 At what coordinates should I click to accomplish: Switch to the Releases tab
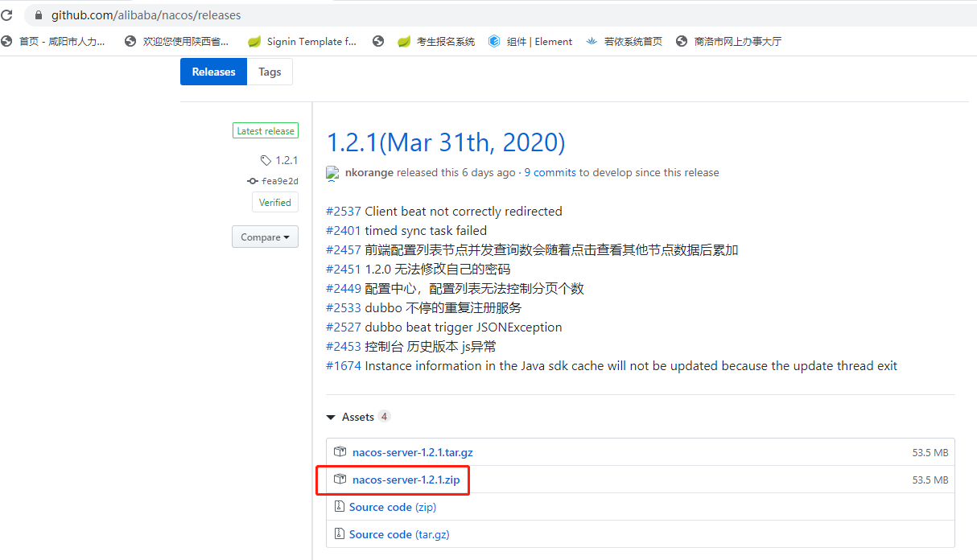click(x=213, y=72)
